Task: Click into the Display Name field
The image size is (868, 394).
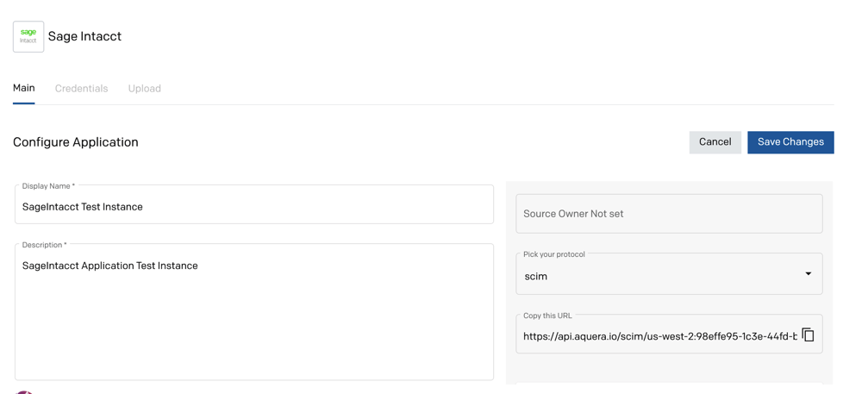Action: coord(254,207)
